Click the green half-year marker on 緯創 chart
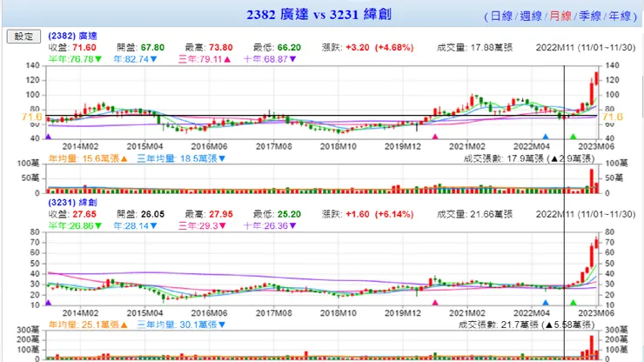The width and height of the screenshot is (644, 362). 574,303
